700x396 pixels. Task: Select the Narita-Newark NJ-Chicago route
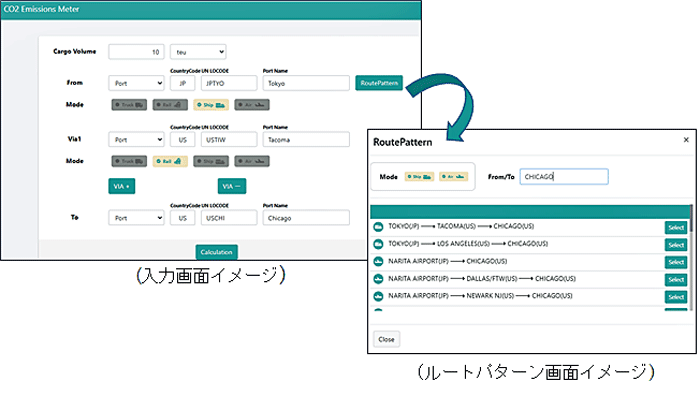[x=676, y=297]
